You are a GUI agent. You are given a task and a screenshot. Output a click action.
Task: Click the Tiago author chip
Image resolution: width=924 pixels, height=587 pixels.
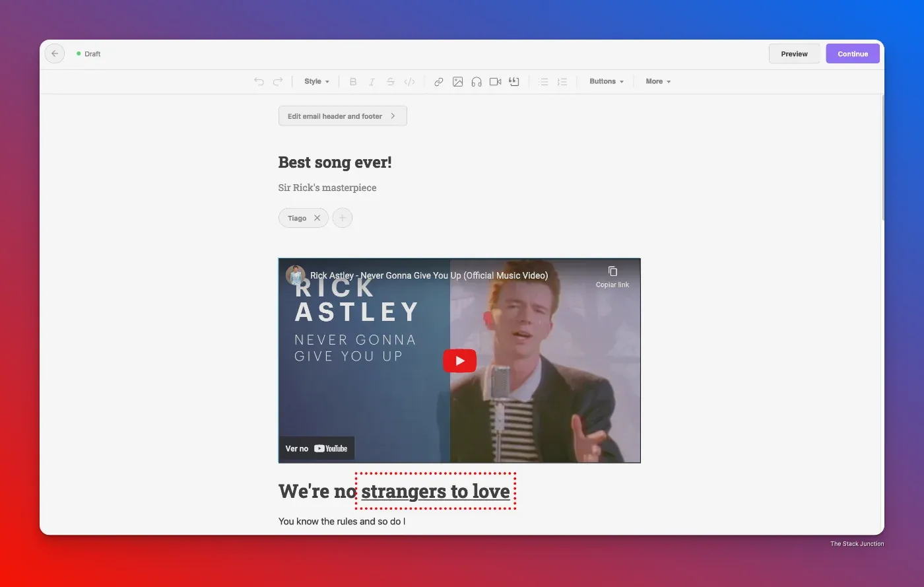[304, 218]
